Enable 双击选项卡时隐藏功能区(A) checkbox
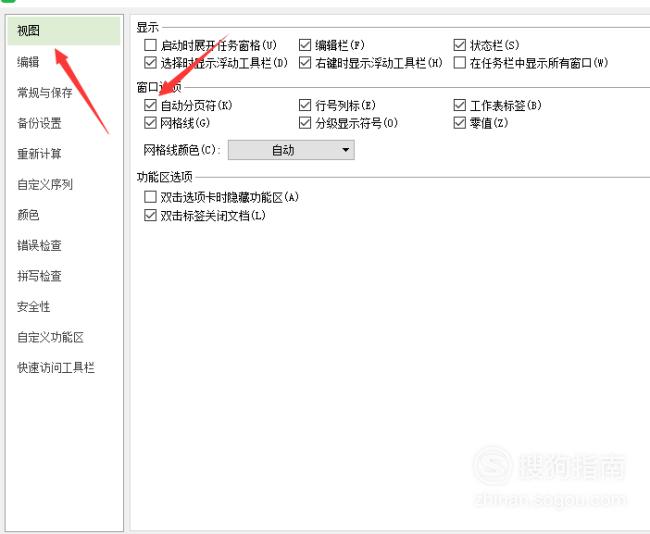Viewport: 650px width, 534px height. pyautogui.click(x=150, y=197)
